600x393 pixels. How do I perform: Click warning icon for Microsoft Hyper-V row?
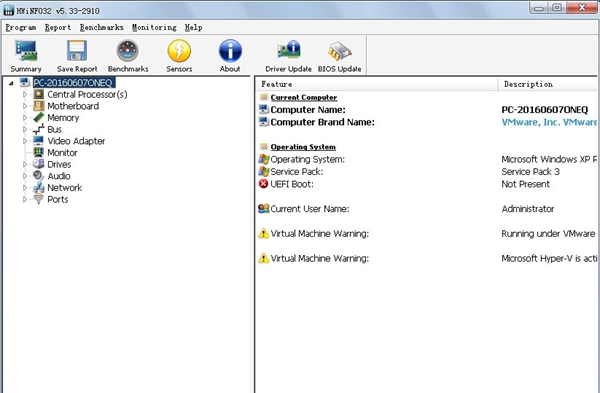tap(263, 258)
